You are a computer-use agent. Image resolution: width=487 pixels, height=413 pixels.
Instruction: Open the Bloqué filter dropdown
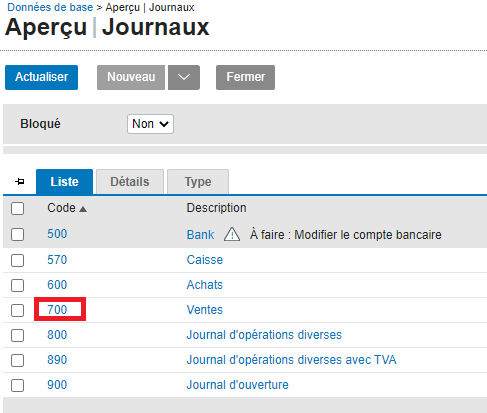[150, 124]
